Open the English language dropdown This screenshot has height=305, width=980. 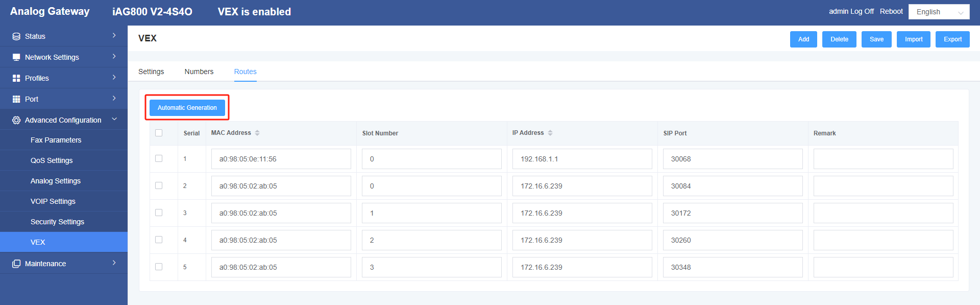939,12
